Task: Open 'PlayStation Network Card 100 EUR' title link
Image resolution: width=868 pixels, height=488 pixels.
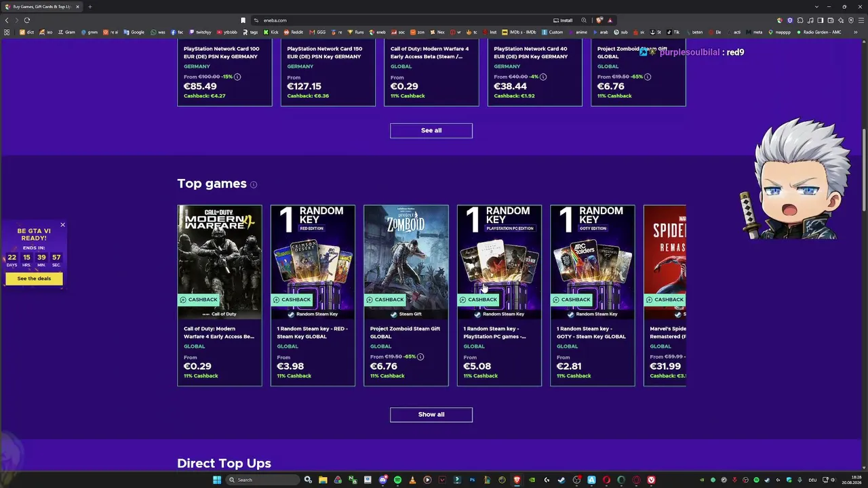Action: [x=221, y=53]
